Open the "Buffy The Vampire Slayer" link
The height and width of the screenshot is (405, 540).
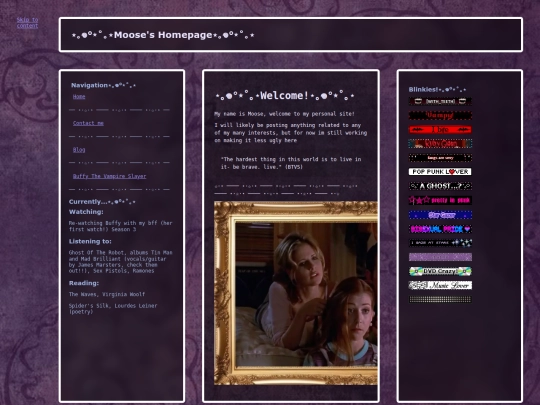tap(110, 176)
